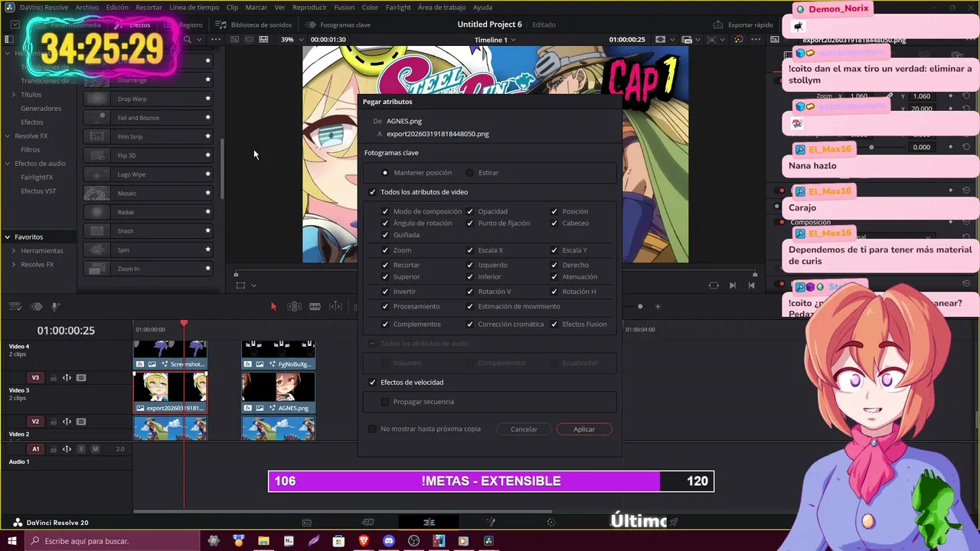The width and height of the screenshot is (980, 551).
Task: Open Brave browser from the taskbar
Action: pyautogui.click(x=364, y=541)
